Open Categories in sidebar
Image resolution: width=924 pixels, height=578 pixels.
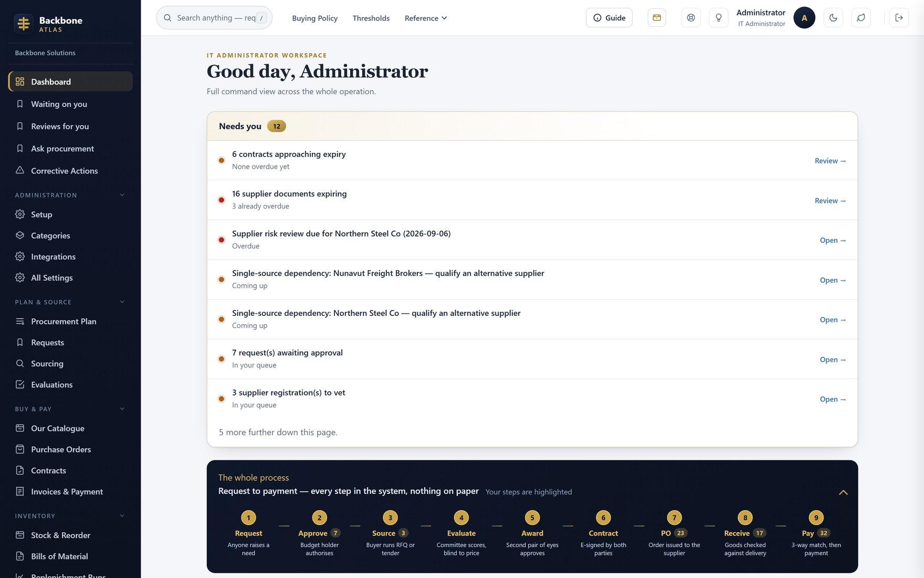click(70, 235)
